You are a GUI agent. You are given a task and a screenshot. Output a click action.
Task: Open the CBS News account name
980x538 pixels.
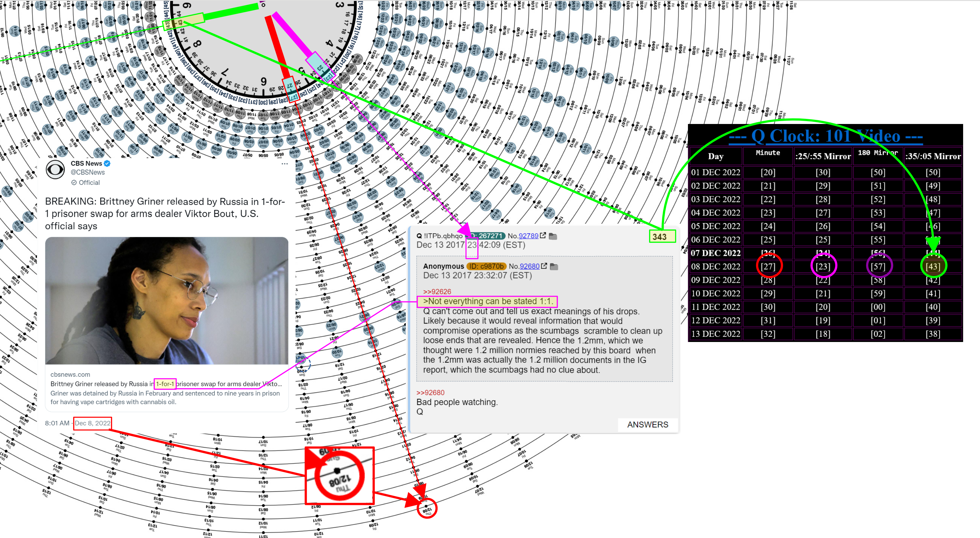coord(86,163)
